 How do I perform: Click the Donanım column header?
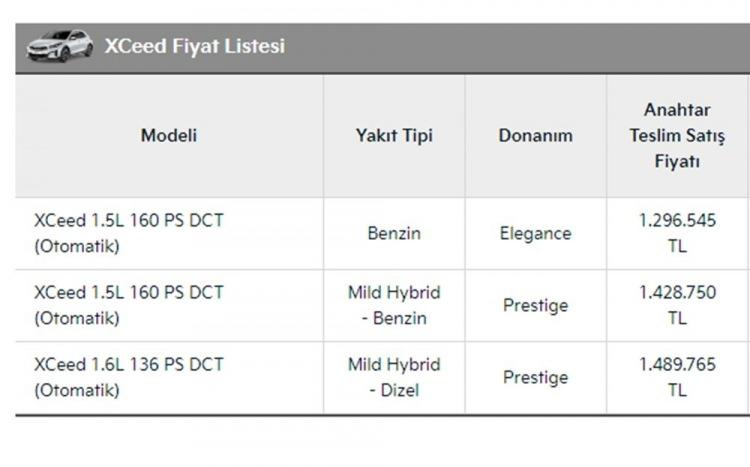point(535,135)
